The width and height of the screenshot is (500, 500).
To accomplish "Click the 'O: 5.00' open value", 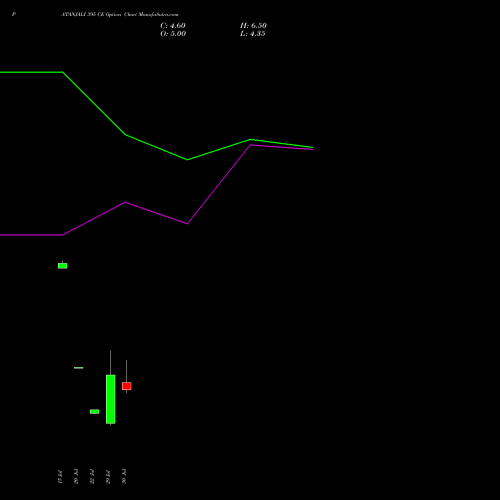I will tap(173, 34).
